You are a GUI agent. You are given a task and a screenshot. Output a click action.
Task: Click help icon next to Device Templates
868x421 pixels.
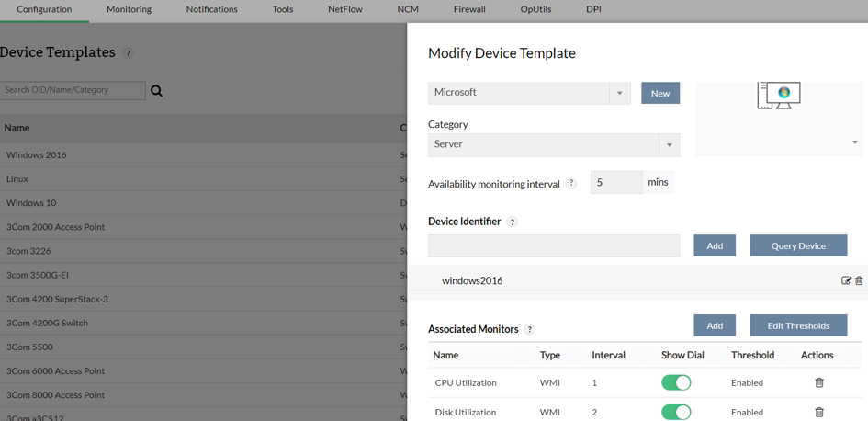(129, 53)
